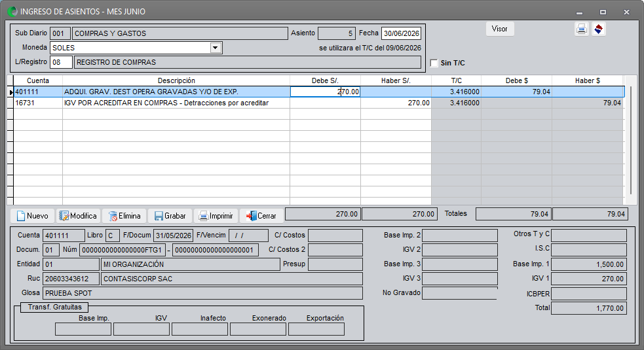Image resolution: width=644 pixels, height=350 pixels.
Task: Click the F/Docum date field 31/05/2026
Action: pos(174,236)
